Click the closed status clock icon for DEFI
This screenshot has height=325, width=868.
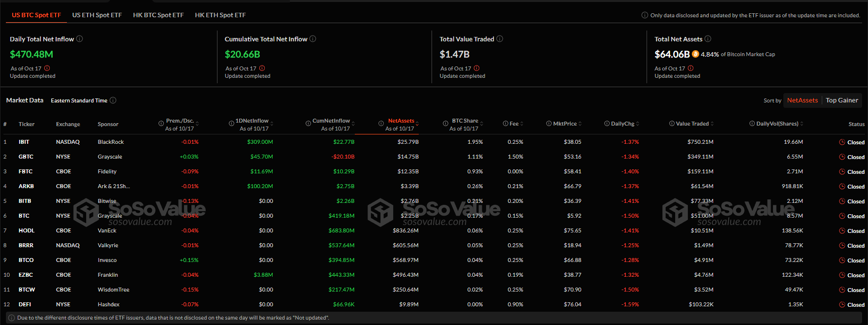click(842, 305)
